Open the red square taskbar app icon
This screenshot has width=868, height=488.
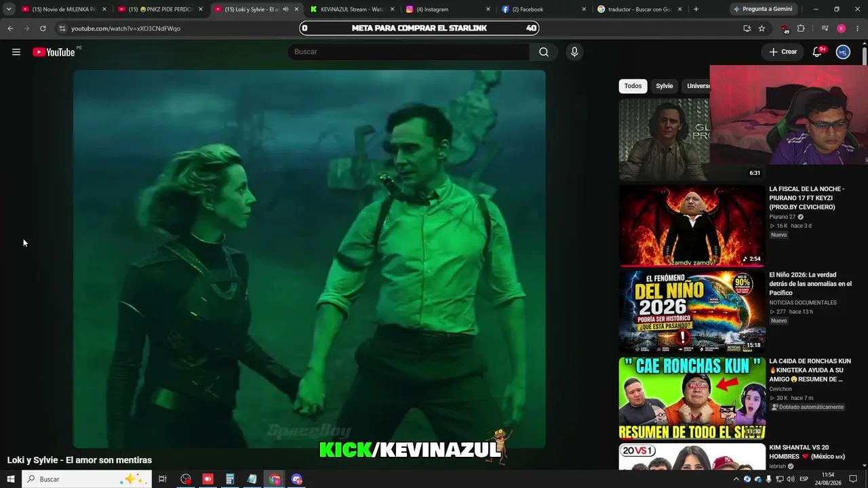(208, 479)
